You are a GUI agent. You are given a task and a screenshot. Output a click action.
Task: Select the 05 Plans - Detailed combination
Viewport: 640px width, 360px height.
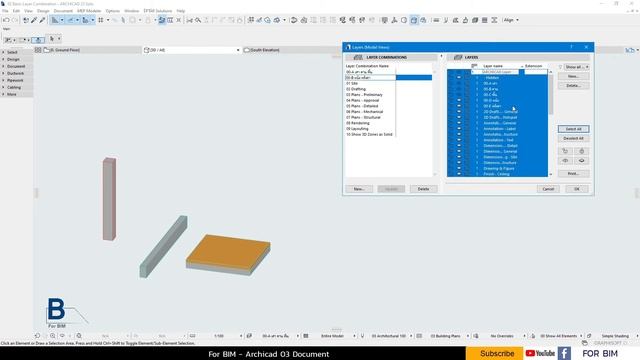click(362, 106)
